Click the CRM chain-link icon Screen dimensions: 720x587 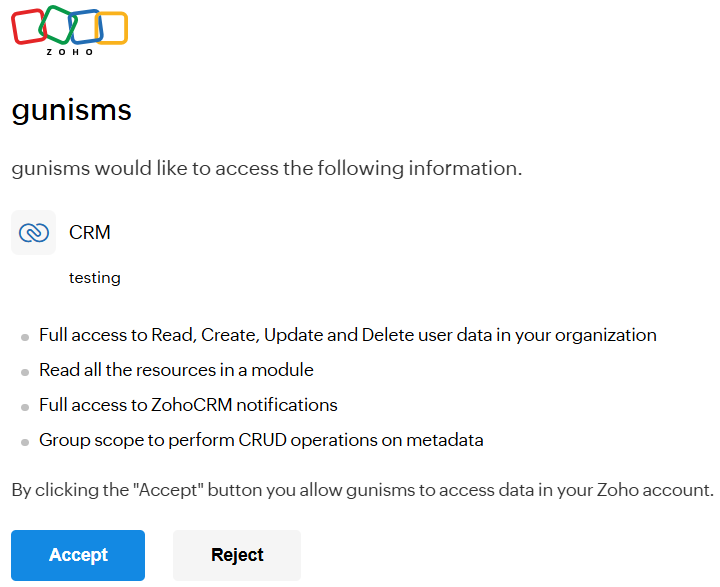click(34, 232)
